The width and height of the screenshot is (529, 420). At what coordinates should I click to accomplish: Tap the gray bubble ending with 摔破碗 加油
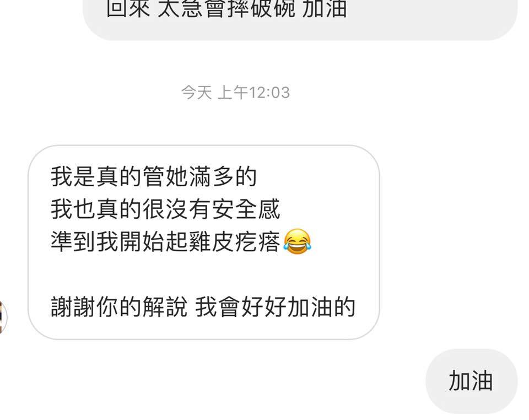(x=300, y=20)
